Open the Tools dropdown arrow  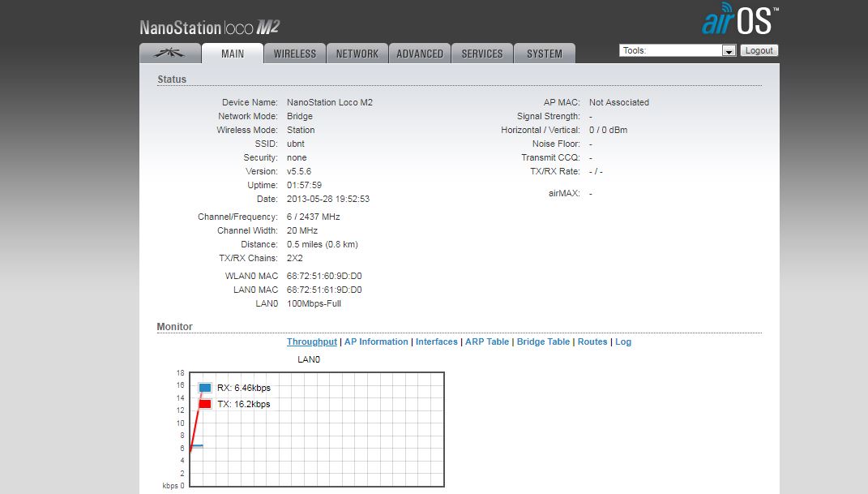[x=729, y=51]
